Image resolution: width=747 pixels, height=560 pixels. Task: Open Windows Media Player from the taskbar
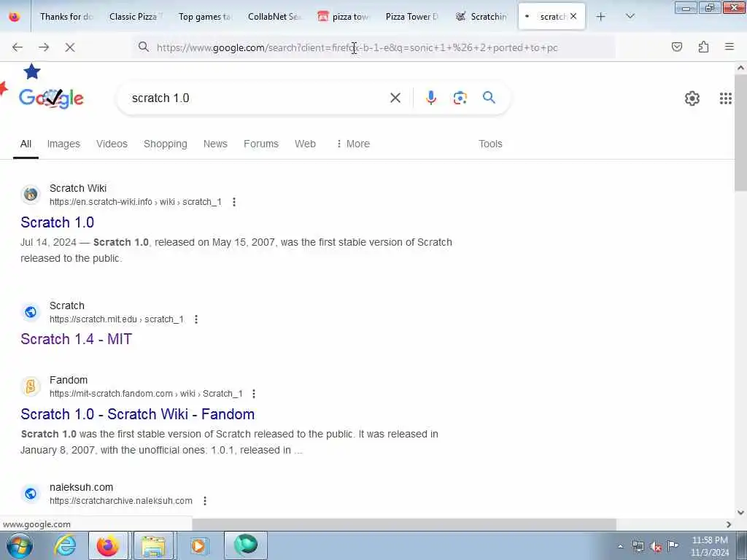click(198, 545)
